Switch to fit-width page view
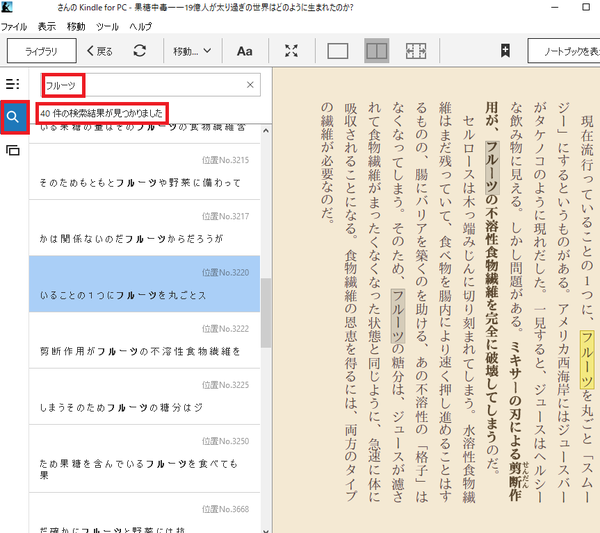Viewport: 600px width, 533px height. (416, 51)
